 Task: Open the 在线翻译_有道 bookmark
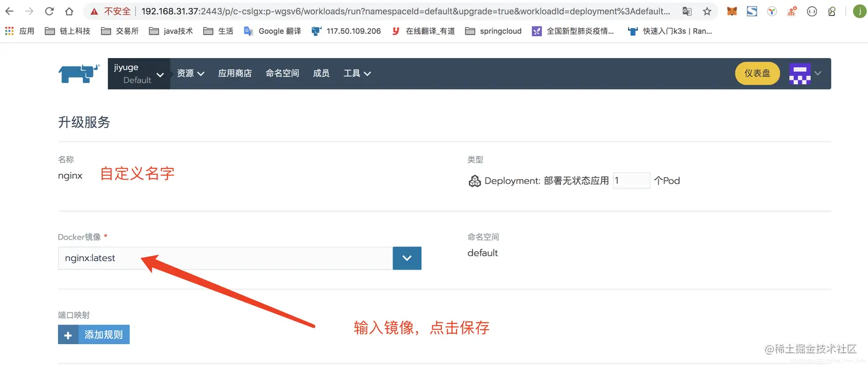(x=423, y=31)
